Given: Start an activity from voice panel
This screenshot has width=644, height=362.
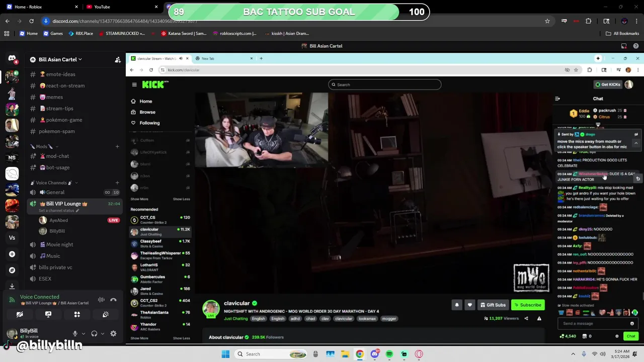Looking at the screenshot, I should 77,314.
